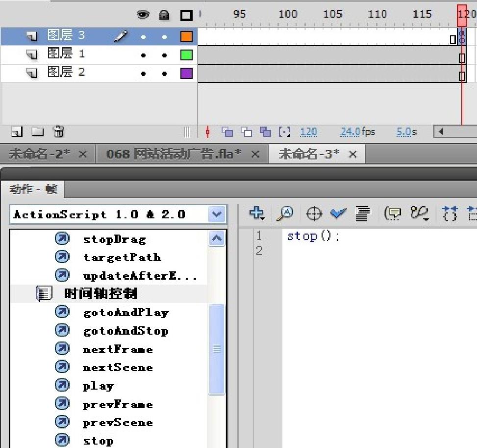Click the new folder button

pos(38,132)
